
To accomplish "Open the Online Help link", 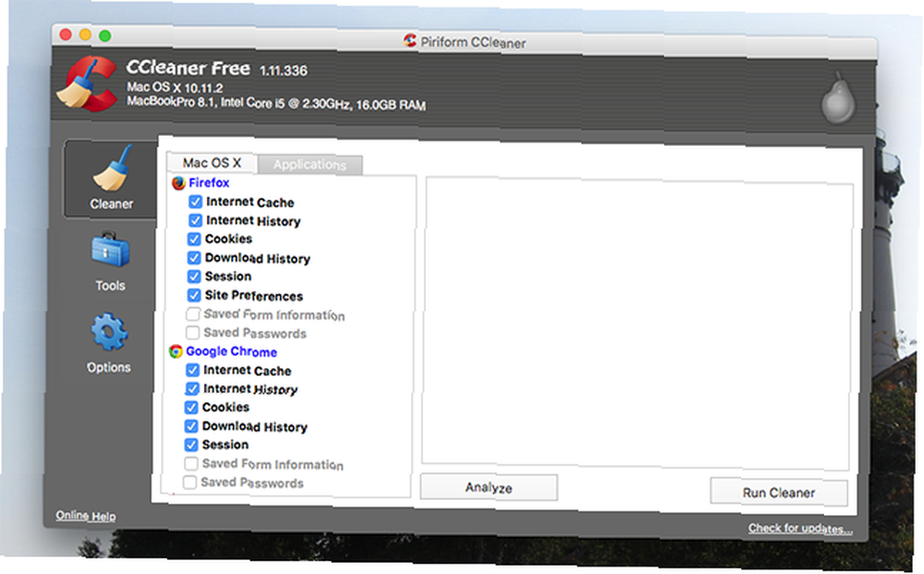I will point(86,516).
